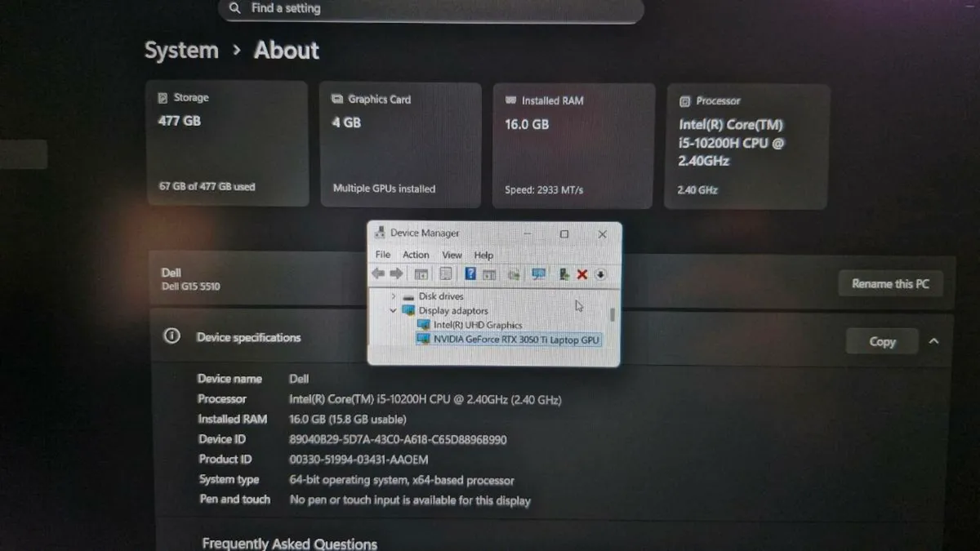Screen dimensions: 980x551
Task: Click the Show/Hide console tree toolbar icon
Action: pos(421,274)
